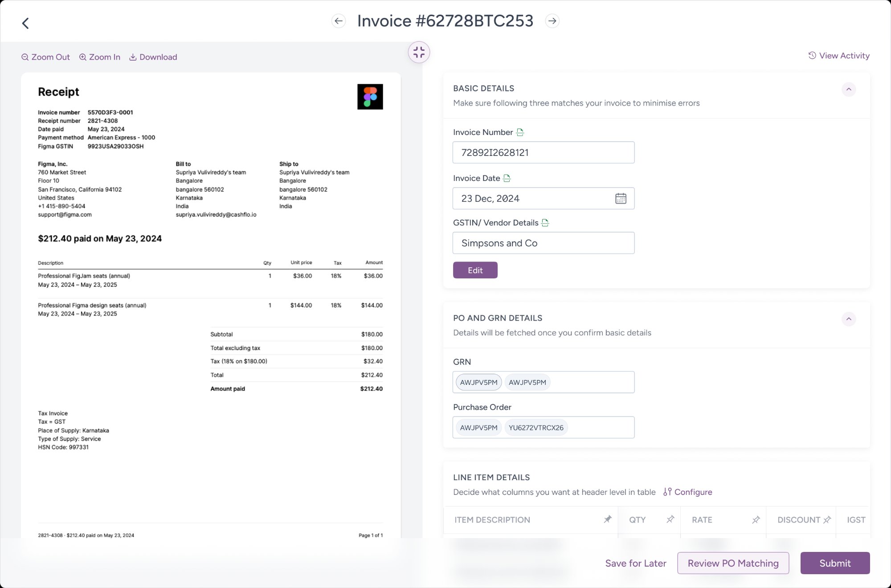Click Zoom In on the receipt preview

[x=100, y=57]
